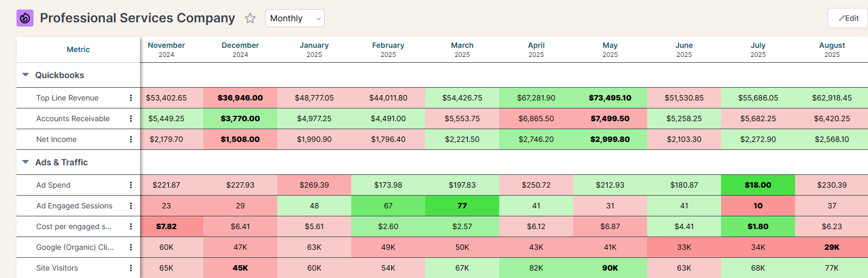This screenshot has height=278, width=868.
Task: Open the Top Line Revenue options menu
Action: pos(131,98)
